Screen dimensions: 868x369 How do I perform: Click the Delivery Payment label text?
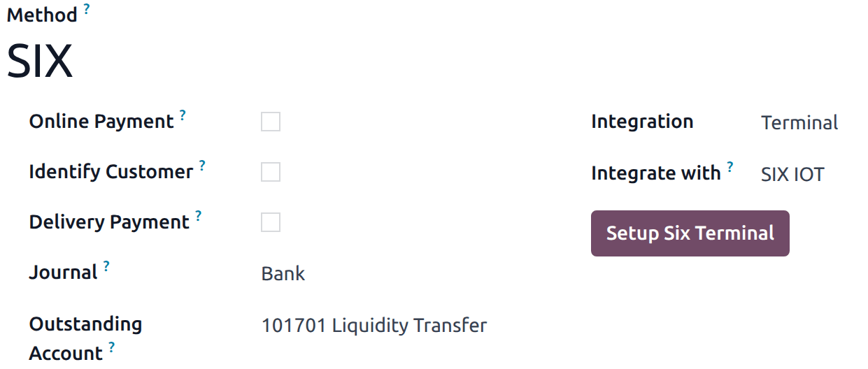point(109,222)
